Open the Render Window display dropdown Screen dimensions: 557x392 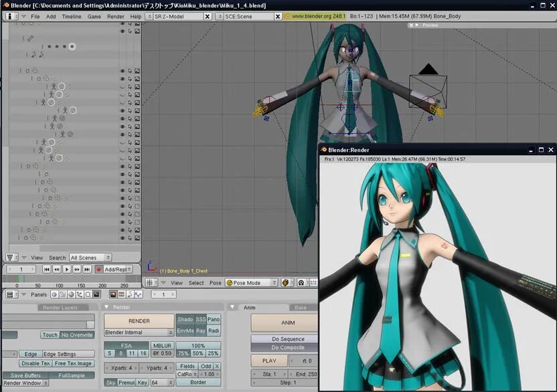point(26,383)
